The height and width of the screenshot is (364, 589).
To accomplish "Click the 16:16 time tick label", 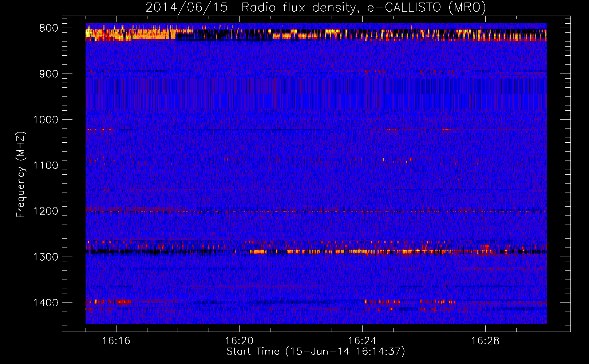I will pyautogui.click(x=116, y=341).
